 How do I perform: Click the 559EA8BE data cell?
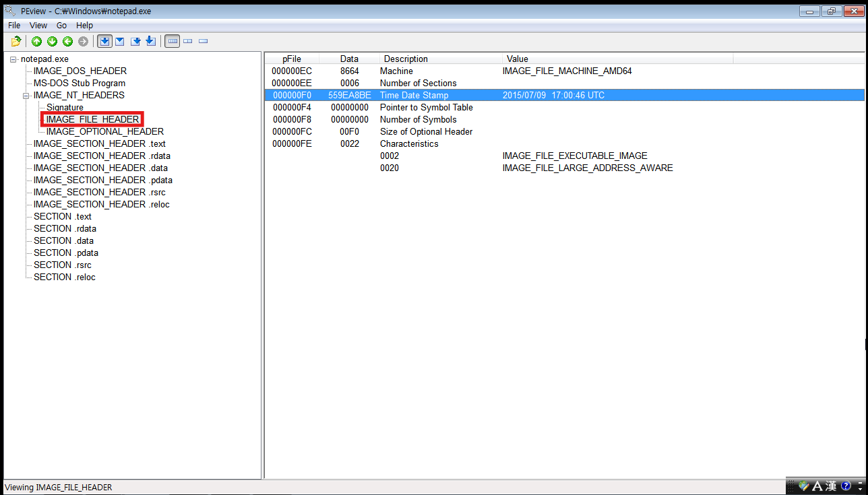(350, 95)
